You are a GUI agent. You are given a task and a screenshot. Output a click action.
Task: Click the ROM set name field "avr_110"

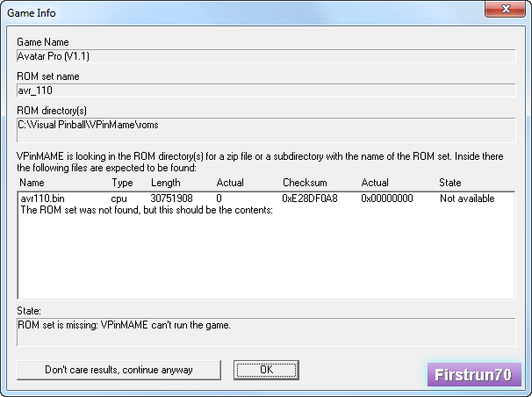[266, 90]
